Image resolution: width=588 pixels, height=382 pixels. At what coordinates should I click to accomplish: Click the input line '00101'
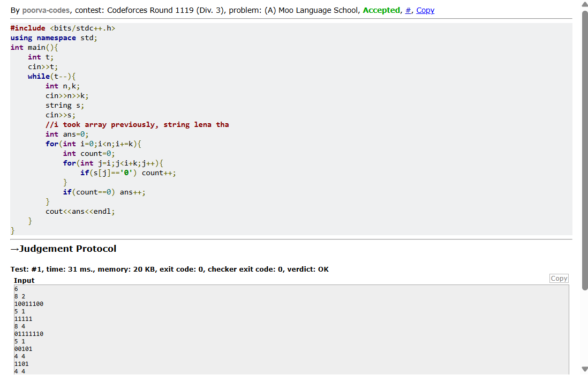23,349
